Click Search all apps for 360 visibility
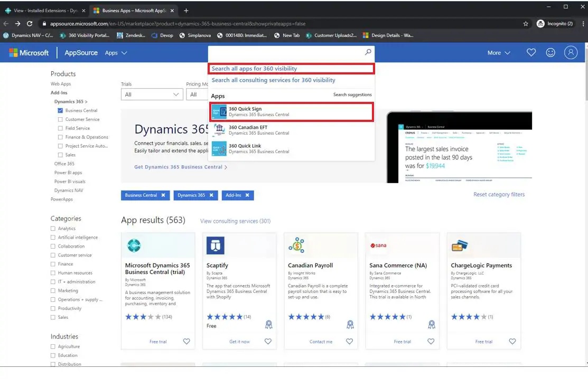The width and height of the screenshot is (588, 379). 254,69
